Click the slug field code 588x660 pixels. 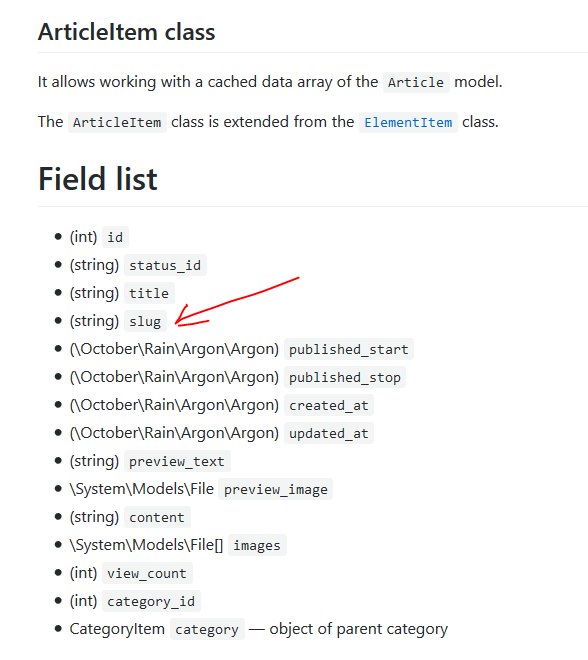point(145,322)
